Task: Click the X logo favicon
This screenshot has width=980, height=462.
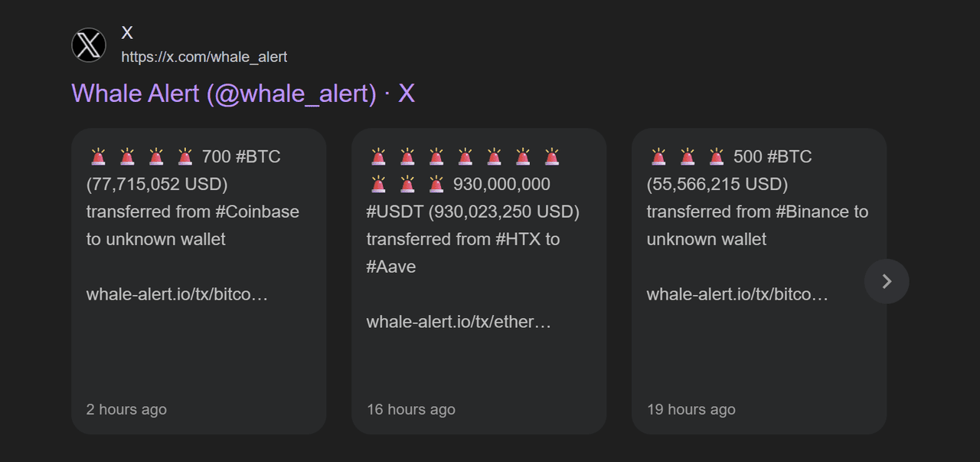Action: click(89, 44)
